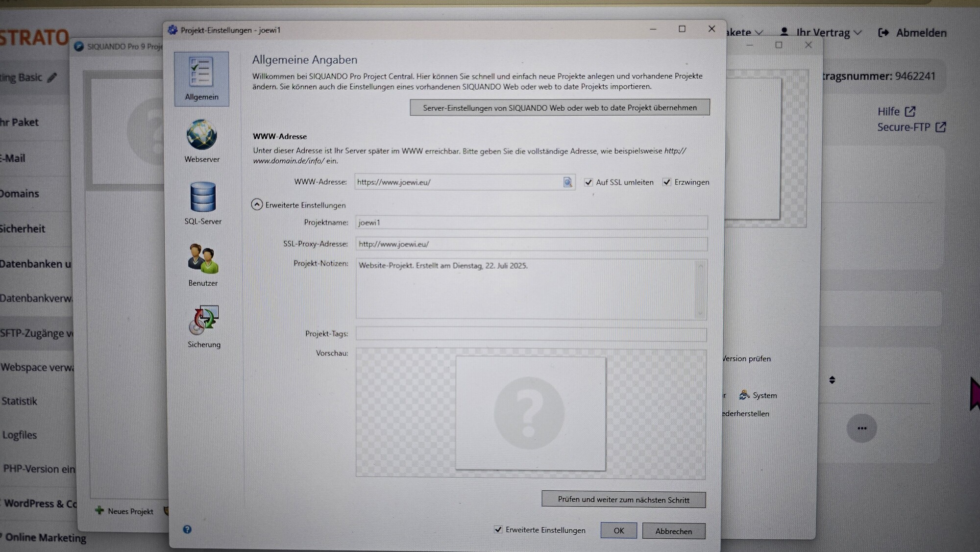The height and width of the screenshot is (552, 980).
Task: Open Webspace verwalten in STRATO sidebar
Action: tap(37, 367)
